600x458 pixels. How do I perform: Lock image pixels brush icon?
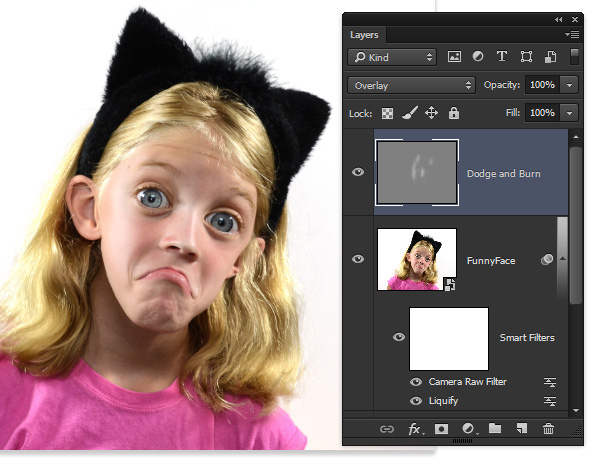pyautogui.click(x=409, y=113)
